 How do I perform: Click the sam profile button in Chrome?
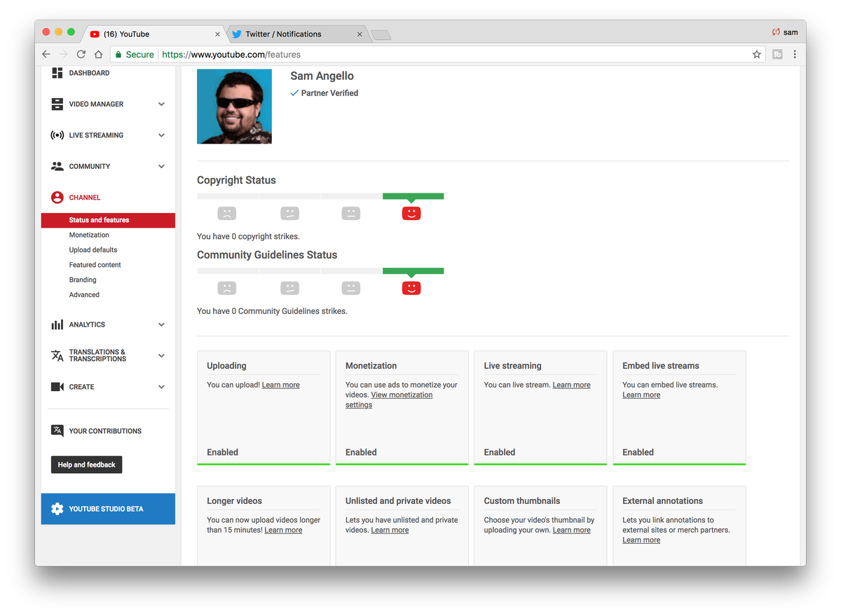pos(785,32)
